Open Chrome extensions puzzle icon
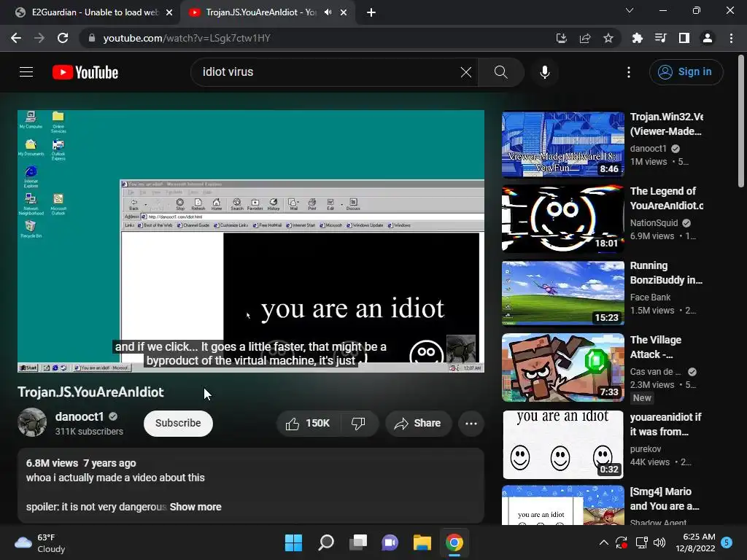 tap(637, 38)
